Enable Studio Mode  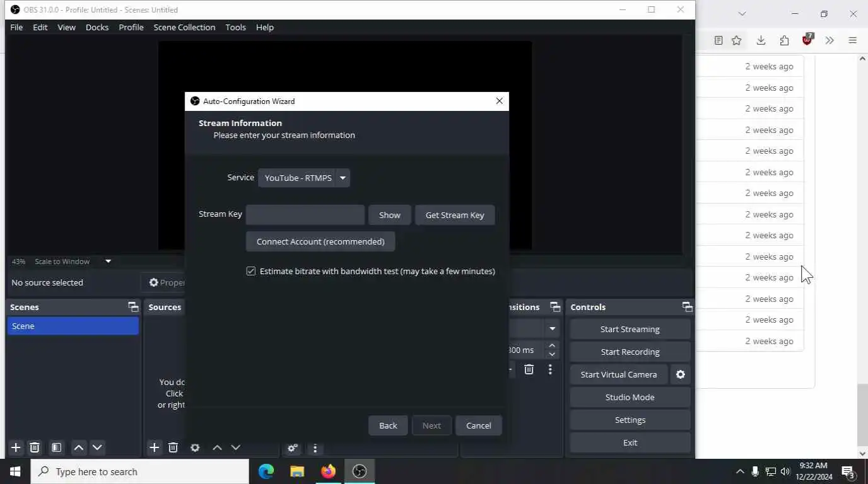(630, 397)
